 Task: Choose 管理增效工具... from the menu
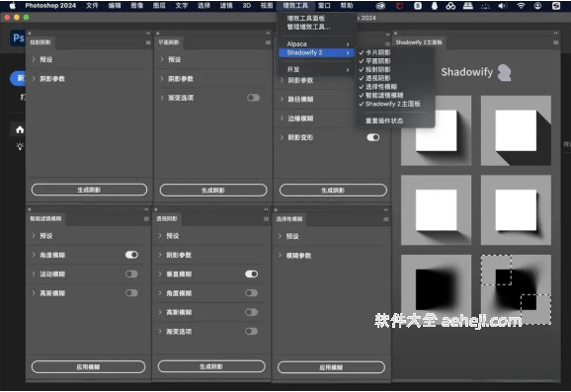point(316,27)
